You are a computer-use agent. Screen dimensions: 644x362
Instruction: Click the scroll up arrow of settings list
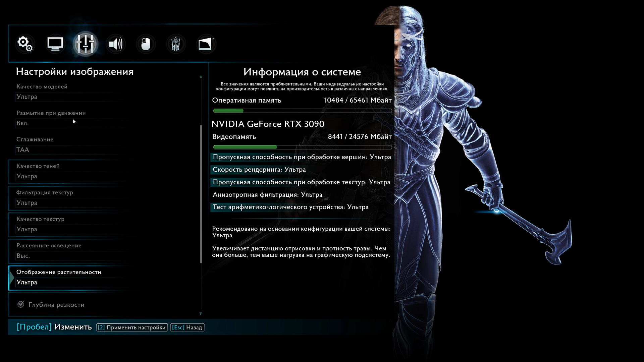click(x=201, y=77)
